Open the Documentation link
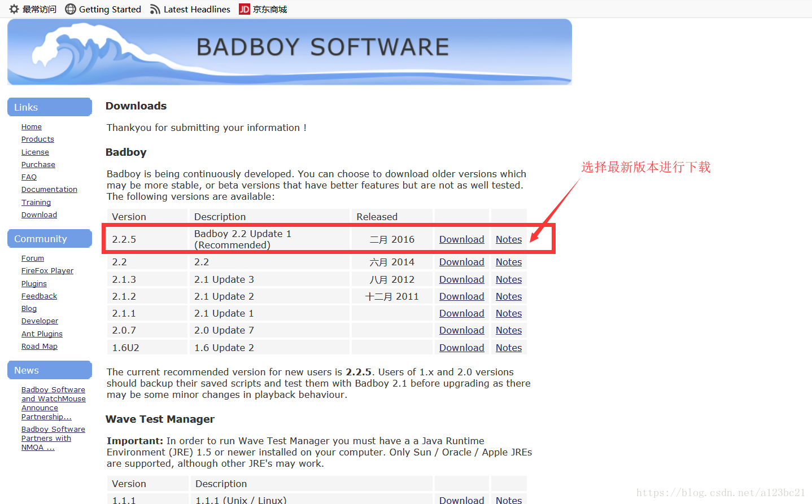 (x=49, y=190)
